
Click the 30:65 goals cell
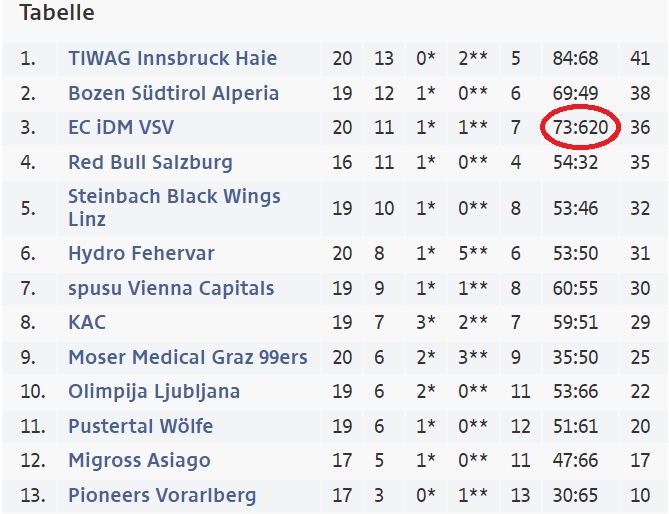[575, 495]
